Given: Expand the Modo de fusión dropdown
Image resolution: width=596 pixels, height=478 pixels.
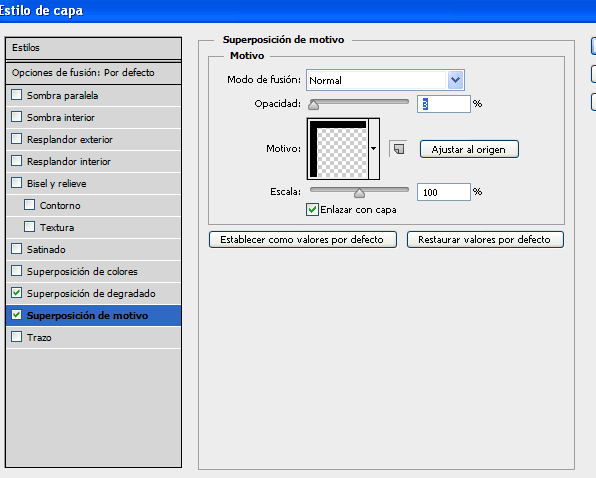Looking at the screenshot, I should coord(455,80).
